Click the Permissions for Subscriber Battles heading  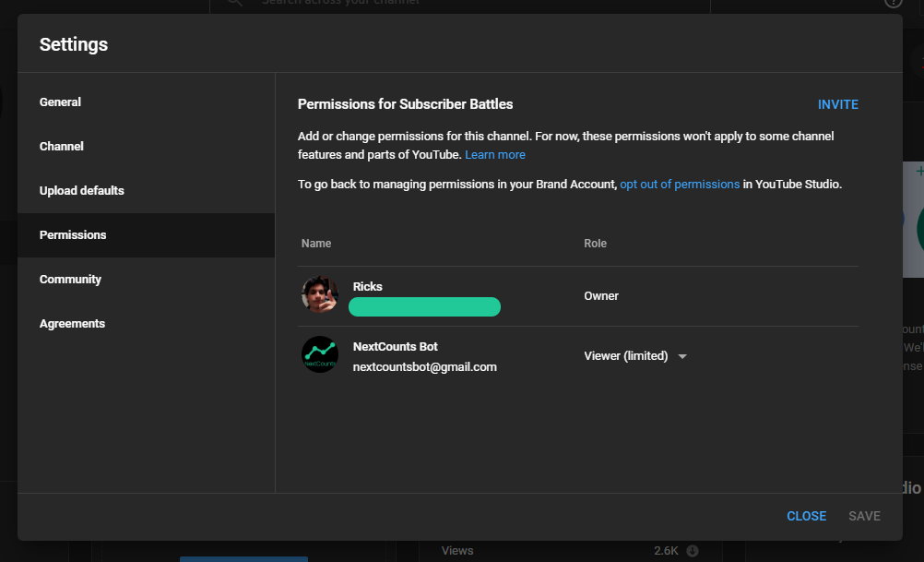coord(405,104)
